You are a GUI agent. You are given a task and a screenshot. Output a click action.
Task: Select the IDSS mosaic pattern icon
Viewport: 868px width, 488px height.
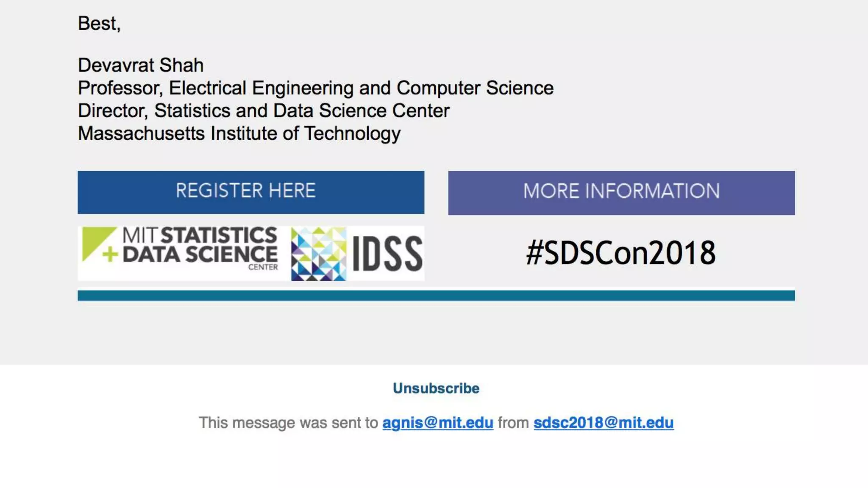pos(318,253)
